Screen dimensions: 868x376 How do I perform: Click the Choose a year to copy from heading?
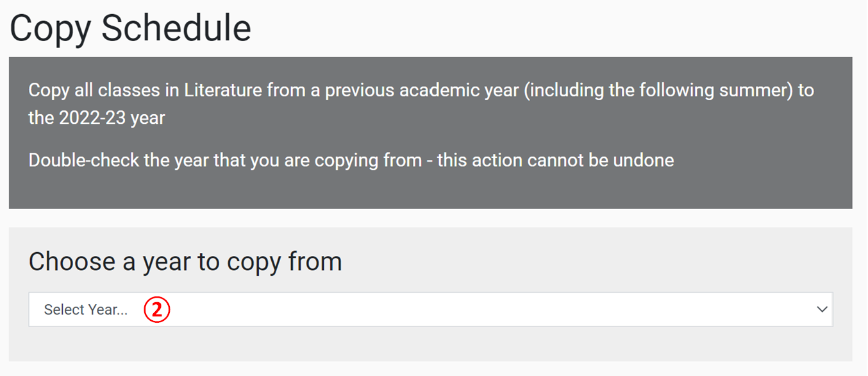point(185,261)
